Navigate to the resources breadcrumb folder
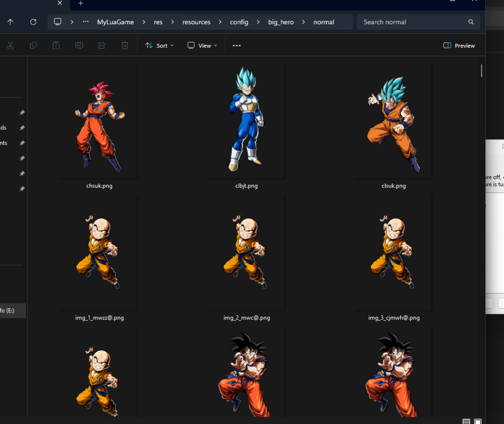The width and height of the screenshot is (504, 424). point(196,22)
